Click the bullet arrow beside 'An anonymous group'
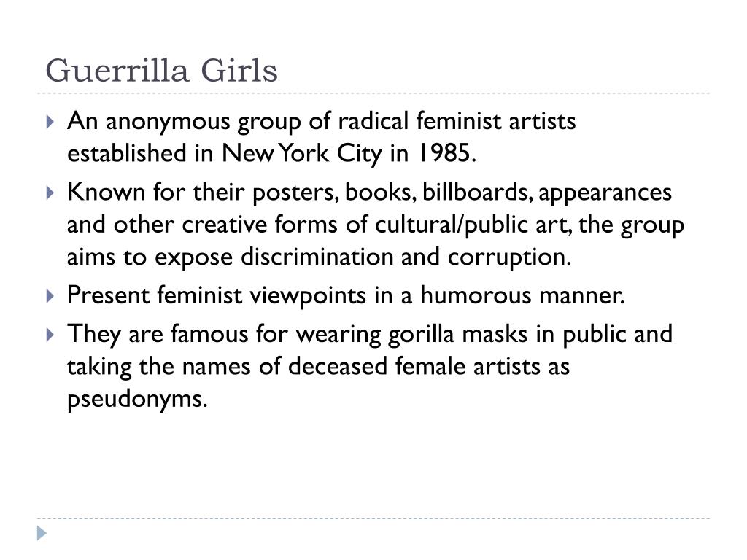This screenshot has width=747, height=560. [50, 122]
